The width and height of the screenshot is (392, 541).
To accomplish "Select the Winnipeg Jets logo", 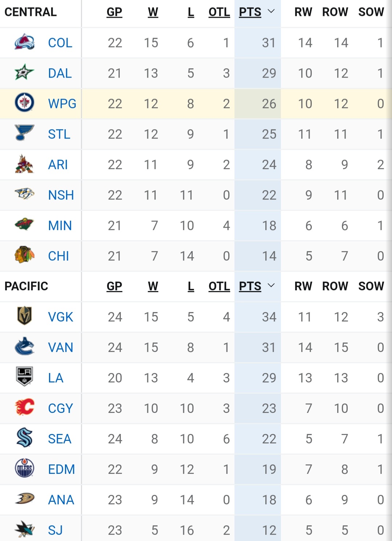I will pyautogui.click(x=24, y=103).
